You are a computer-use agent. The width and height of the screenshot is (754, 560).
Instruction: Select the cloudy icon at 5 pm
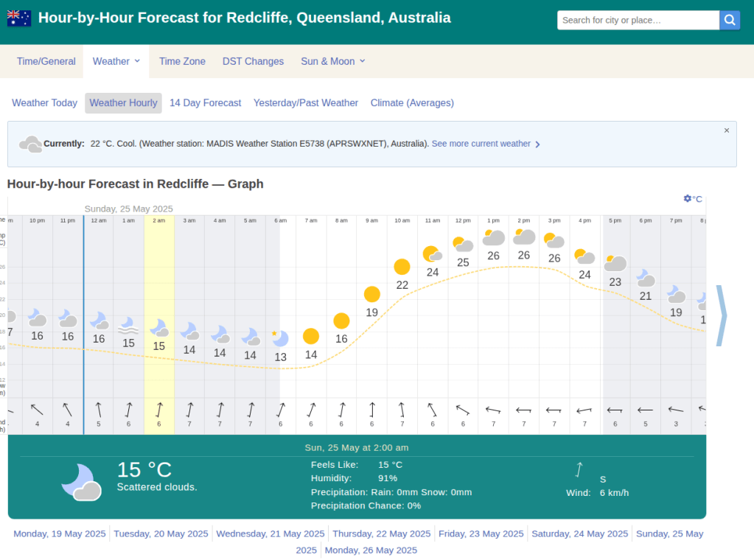pos(615,263)
